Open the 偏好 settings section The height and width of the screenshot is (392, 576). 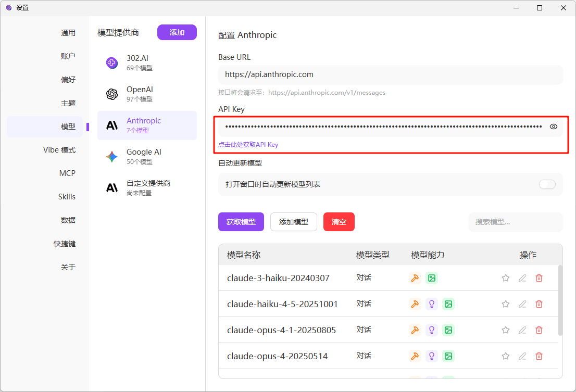click(68, 80)
